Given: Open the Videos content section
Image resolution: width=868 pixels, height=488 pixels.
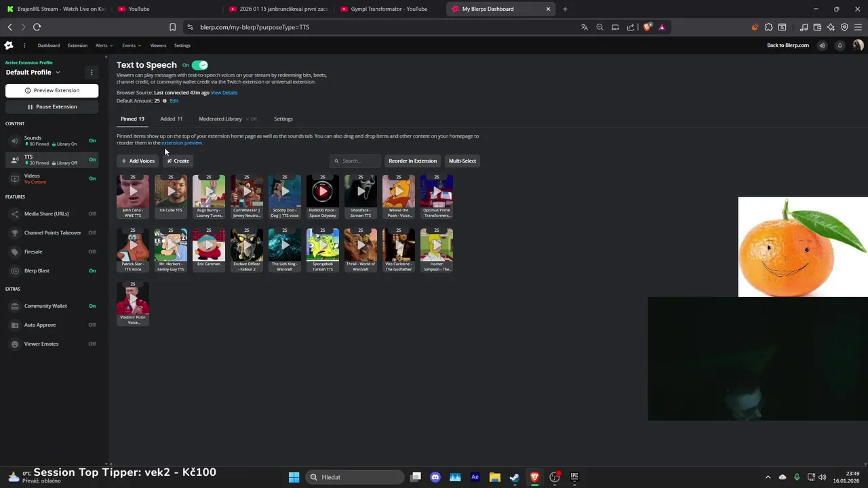Looking at the screenshot, I should click(52, 178).
